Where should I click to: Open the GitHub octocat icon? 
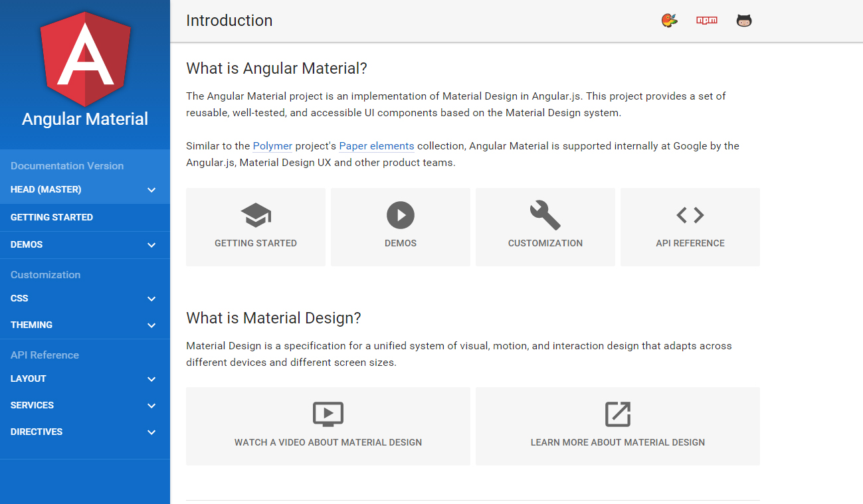[744, 21]
